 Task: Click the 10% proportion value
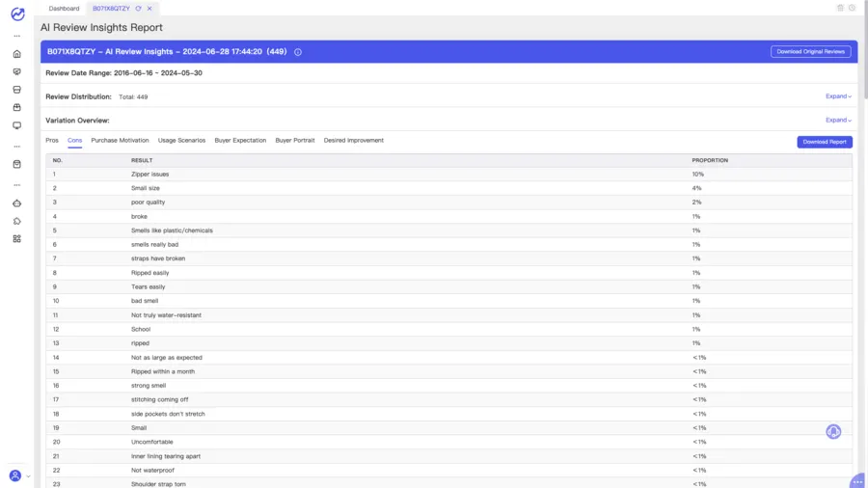click(697, 175)
